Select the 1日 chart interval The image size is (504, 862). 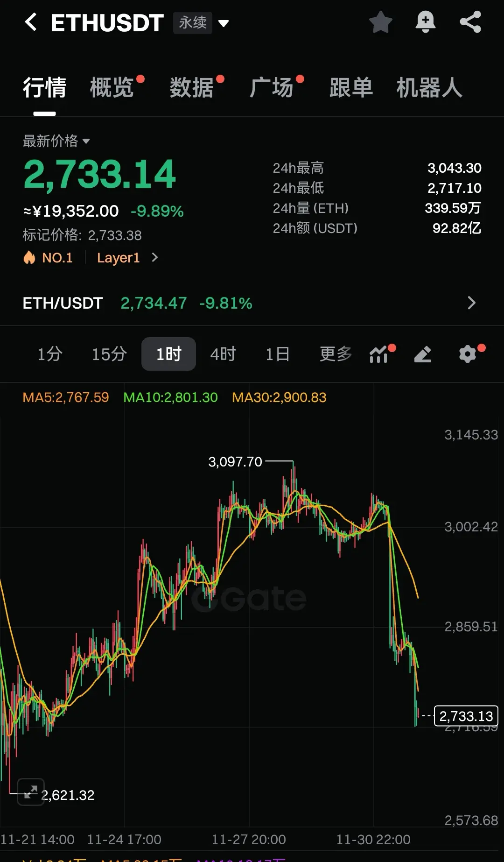pos(278,354)
